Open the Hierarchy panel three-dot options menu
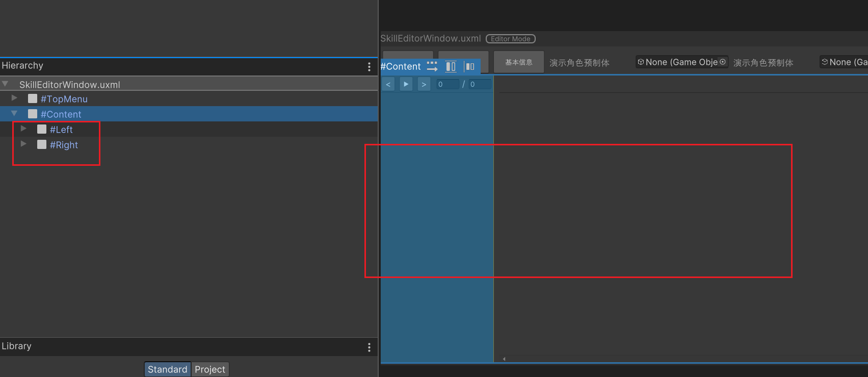 pyautogui.click(x=369, y=67)
